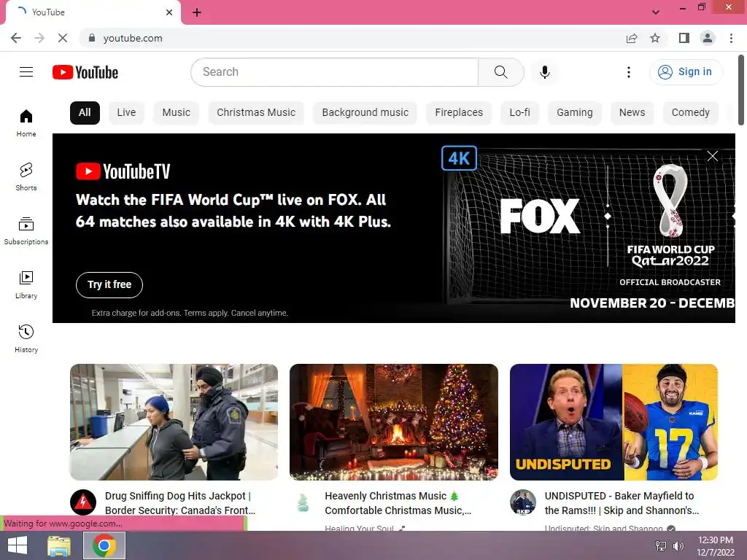Screen dimensions: 747x560
Task: View site info via the lock icon
Action: pos(92,38)
